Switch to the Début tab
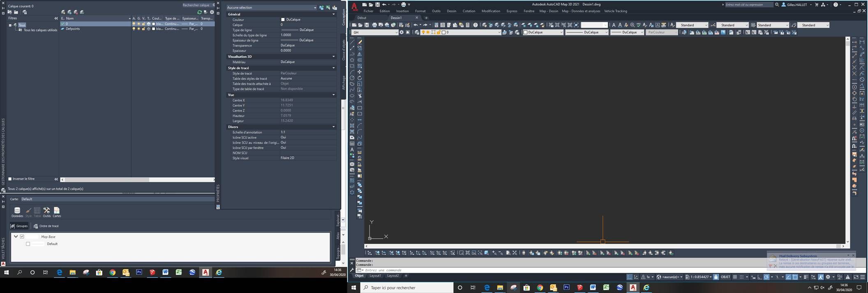Viewport: 868px width, 293px height. [x=362, y=18]
